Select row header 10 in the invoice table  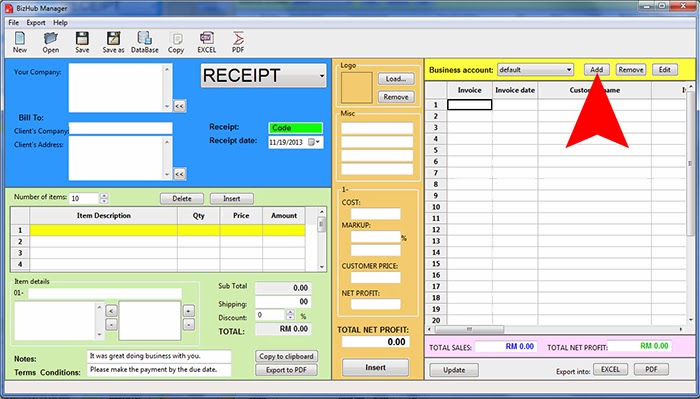pyautogui.click(x=436, y=207)
